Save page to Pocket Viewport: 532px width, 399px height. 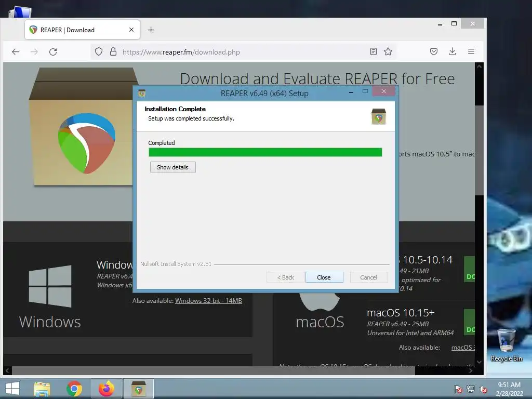click(434, 51)
